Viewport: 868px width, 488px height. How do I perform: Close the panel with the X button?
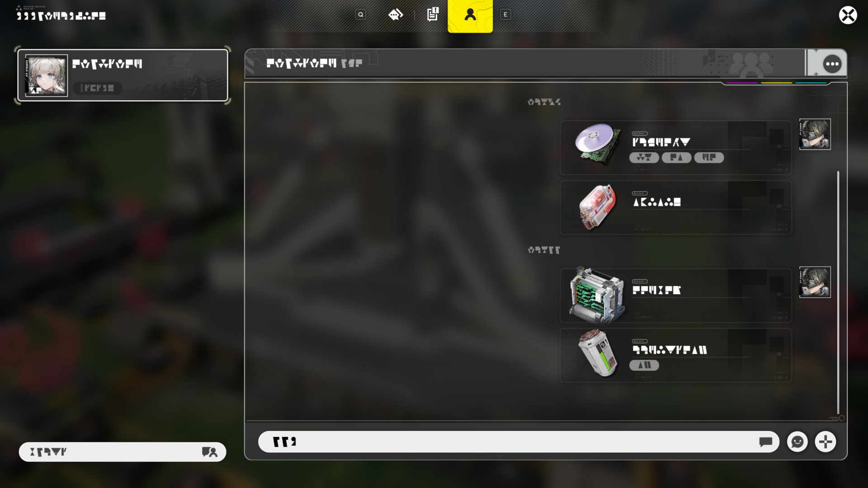(848, 15)
